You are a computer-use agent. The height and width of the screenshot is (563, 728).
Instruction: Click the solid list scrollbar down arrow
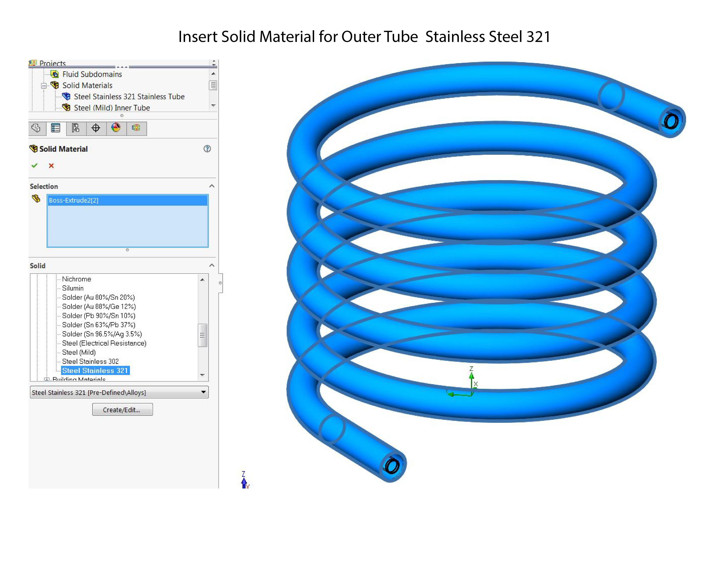[x=202, y=375]
